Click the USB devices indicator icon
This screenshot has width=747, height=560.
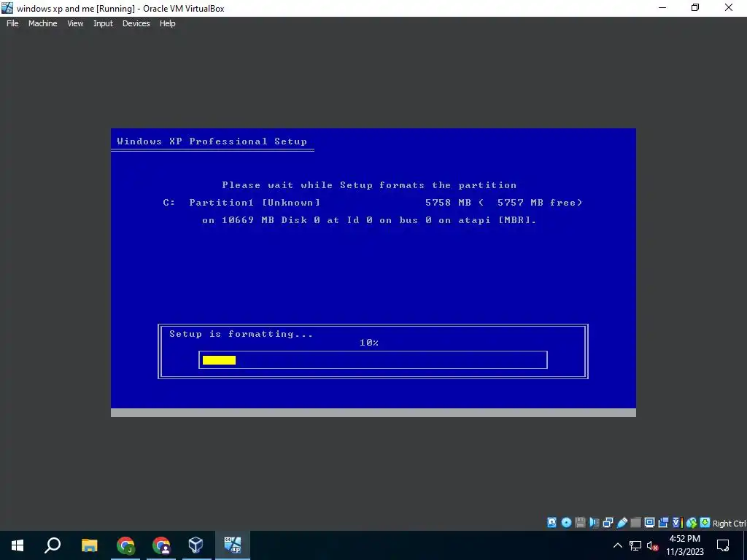[x=622, y=523]
